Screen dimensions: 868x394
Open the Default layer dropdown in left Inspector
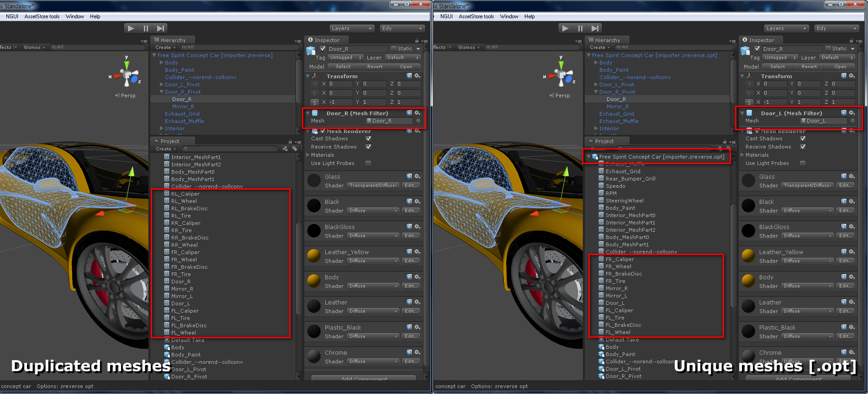[x=402, y=58]
